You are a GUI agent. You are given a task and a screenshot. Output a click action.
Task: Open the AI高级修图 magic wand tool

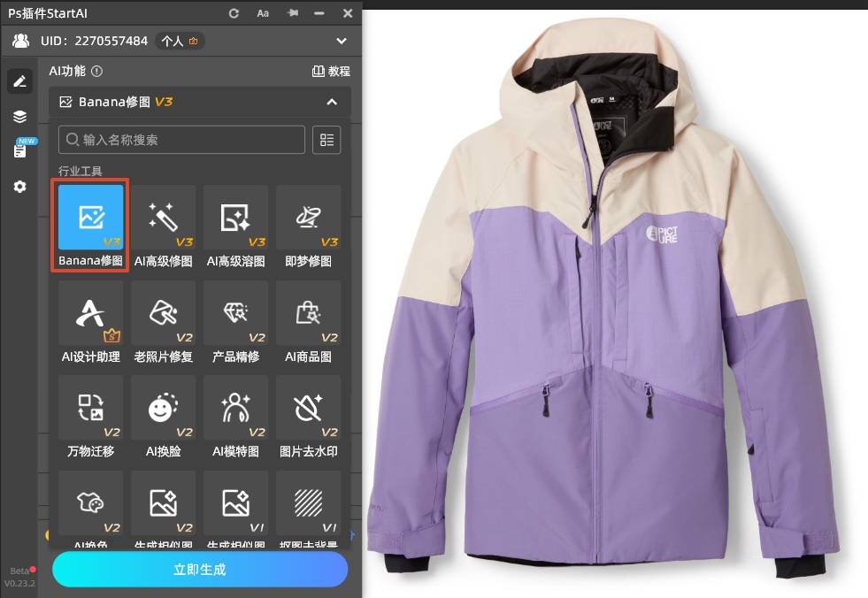163,218
